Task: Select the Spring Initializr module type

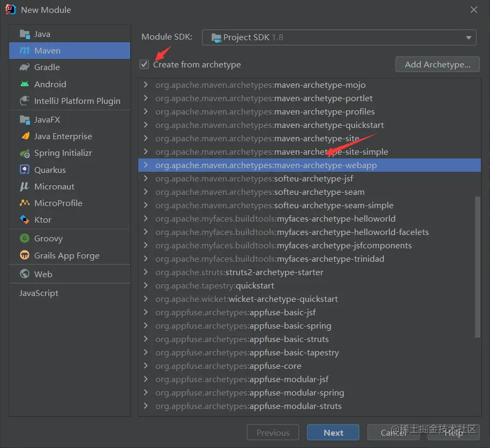Action: click(70, 153)
